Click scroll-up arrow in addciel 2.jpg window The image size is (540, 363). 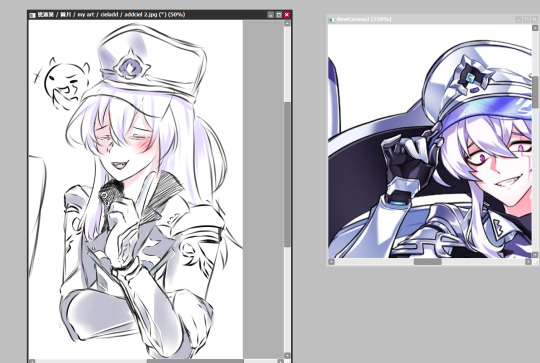pos(287,23)
